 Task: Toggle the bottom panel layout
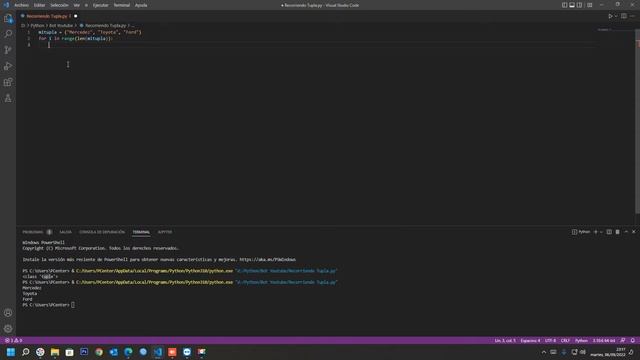(x=572, y=5)
